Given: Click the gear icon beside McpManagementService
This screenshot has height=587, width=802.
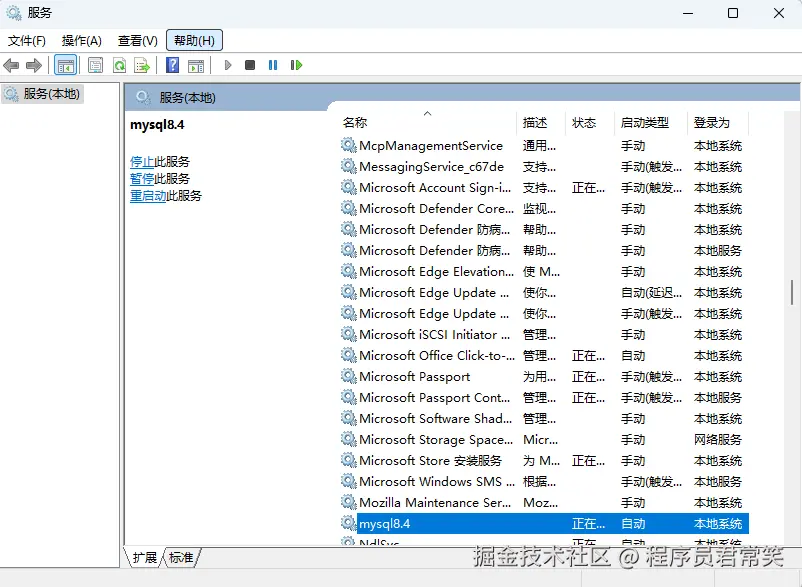Looking at the screenshot, I should click(x=348, y=145).
